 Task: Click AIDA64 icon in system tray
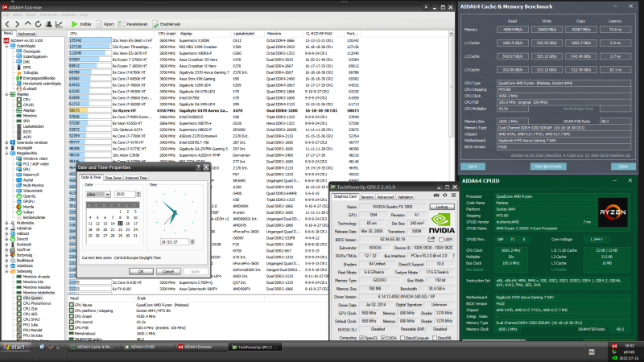[614, 347]
